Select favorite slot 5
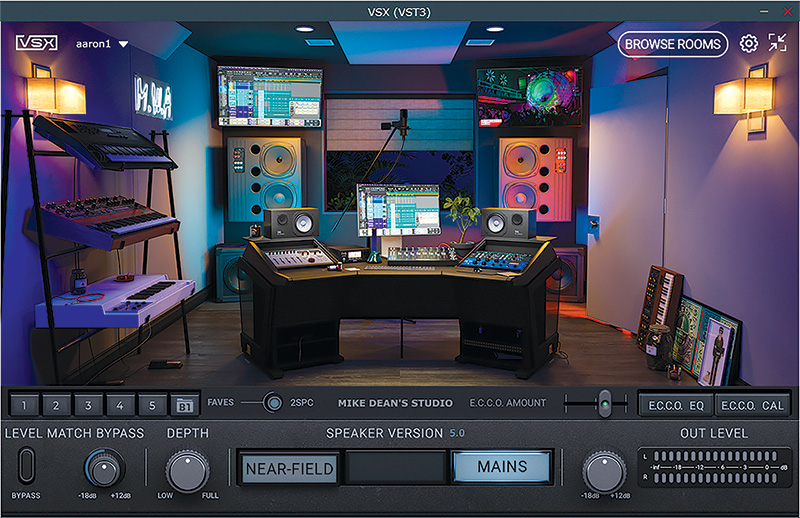Viewport: 800px width, 518px height. (152, 405)
